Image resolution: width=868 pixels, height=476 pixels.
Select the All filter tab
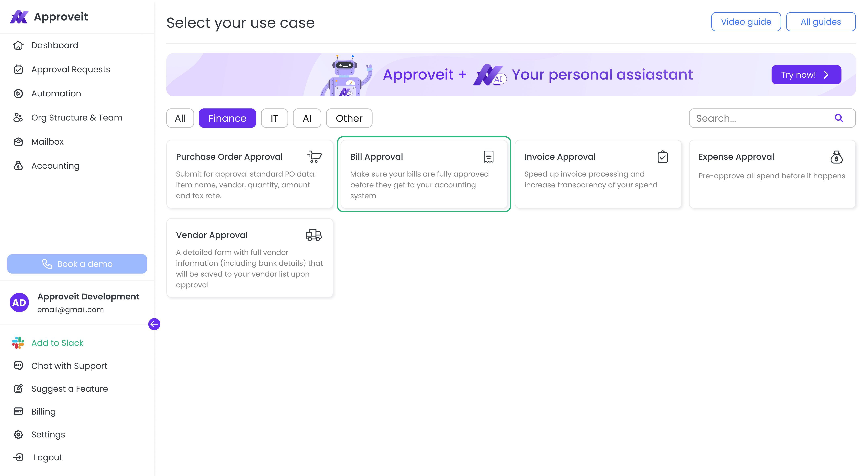[x=180, y=118]
